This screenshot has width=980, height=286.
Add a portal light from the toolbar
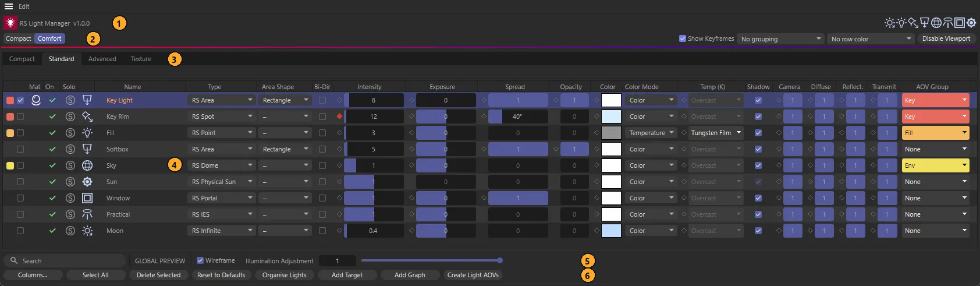click(x=960, y=23)
